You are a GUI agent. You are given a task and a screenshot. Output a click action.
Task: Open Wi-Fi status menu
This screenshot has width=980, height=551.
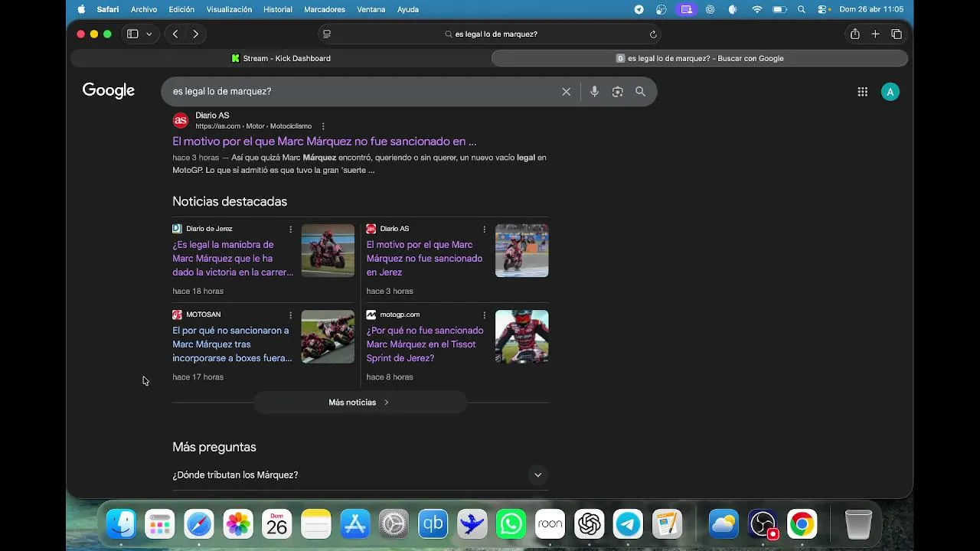pyautogui.click(x=757, y=9)
